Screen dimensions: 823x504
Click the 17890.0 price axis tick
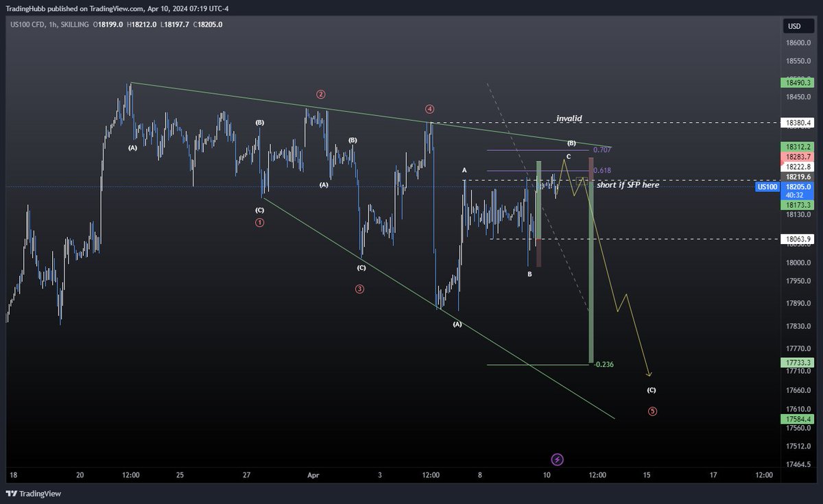[x=798, y=303]
